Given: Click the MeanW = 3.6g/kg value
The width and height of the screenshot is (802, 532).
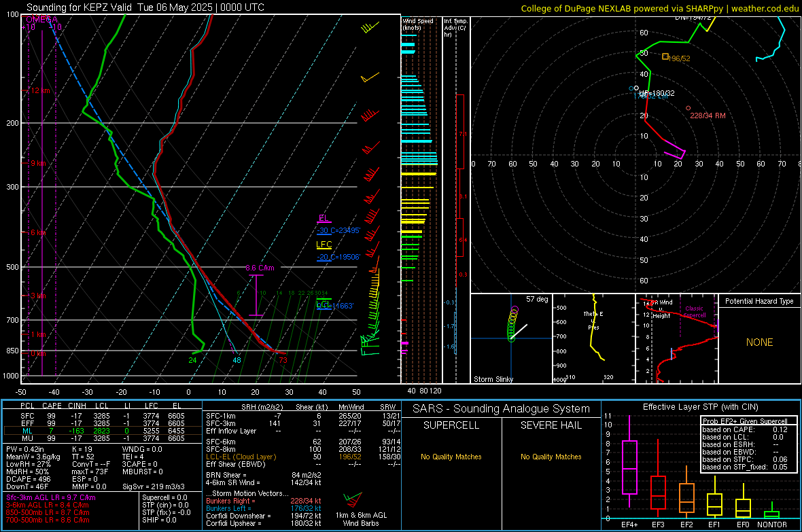Looking at the screenshot, I should point(33,457).
